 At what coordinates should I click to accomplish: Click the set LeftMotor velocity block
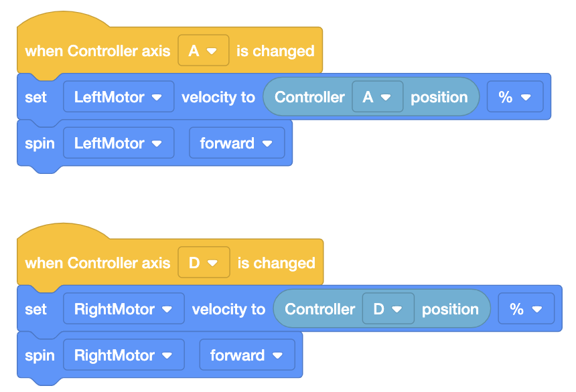[x=218, y=96]
